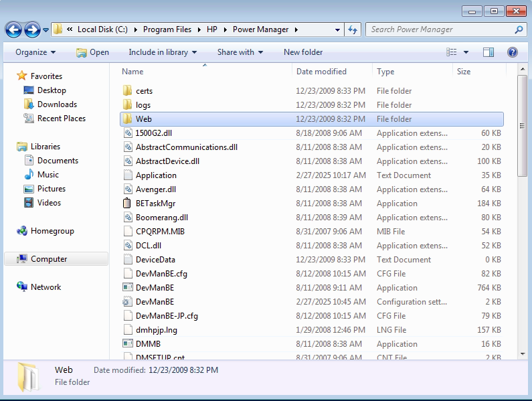Select the DMMB application icon
The width and height of the screenshot is (532, 401).
pyautogui.click(x=128, y=343)
